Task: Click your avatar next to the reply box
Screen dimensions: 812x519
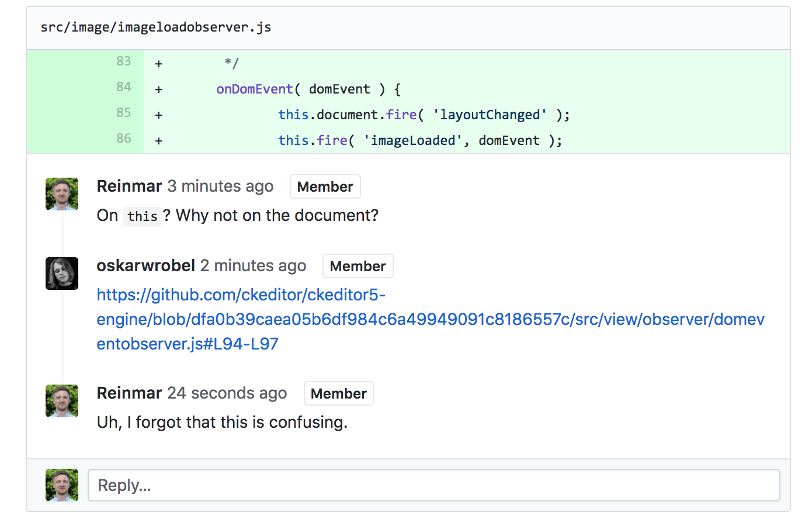Action: (x=61, y=485)
